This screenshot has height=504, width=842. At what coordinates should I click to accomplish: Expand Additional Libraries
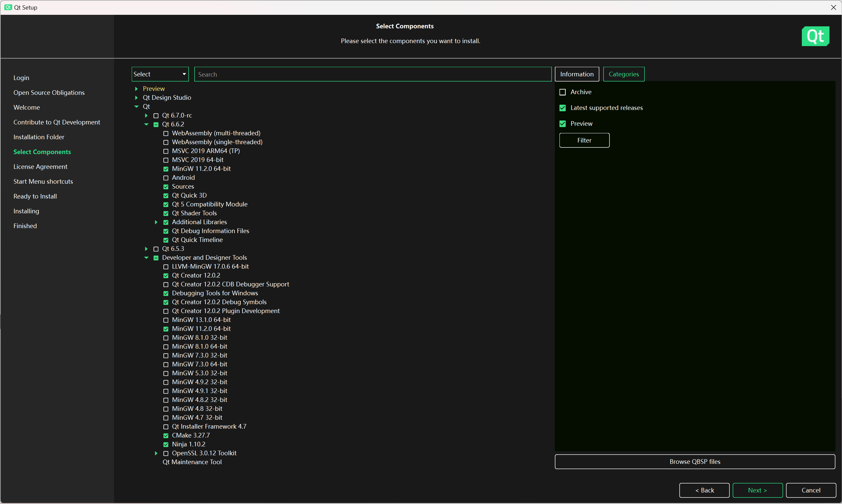coord(156,222)
